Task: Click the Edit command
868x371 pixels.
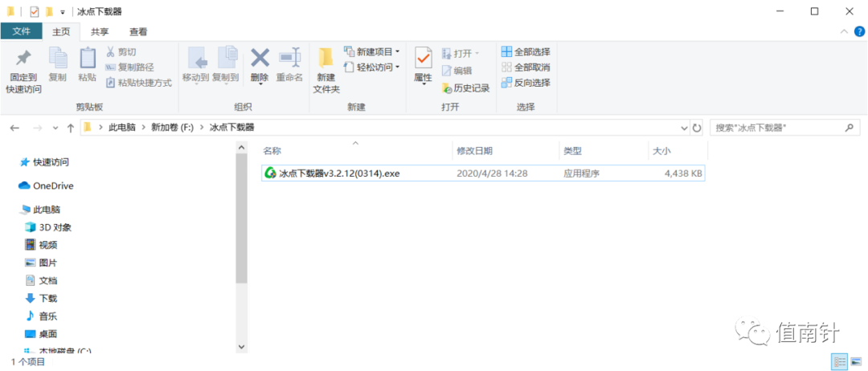Action: point(457,71)
